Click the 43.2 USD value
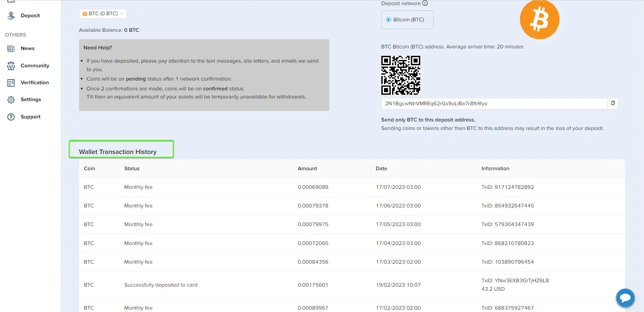644x312 pixels. (493, 289)
